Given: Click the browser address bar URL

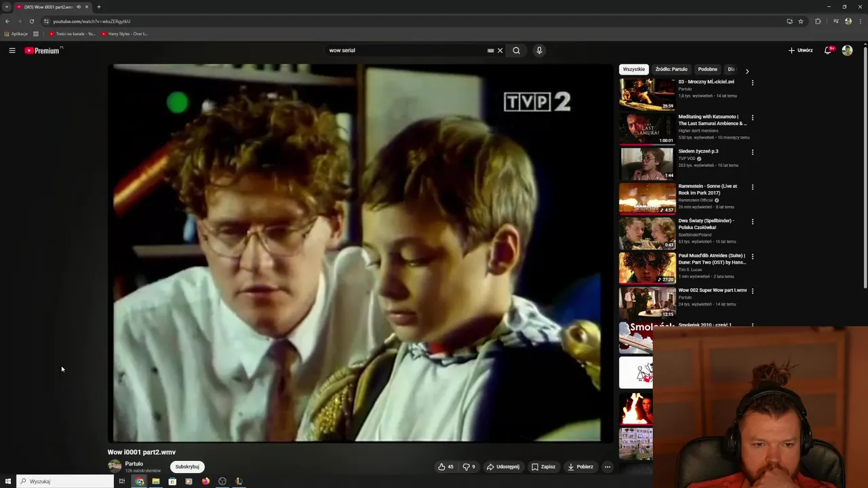Looking at the screenshot, I should click(92, 21).
